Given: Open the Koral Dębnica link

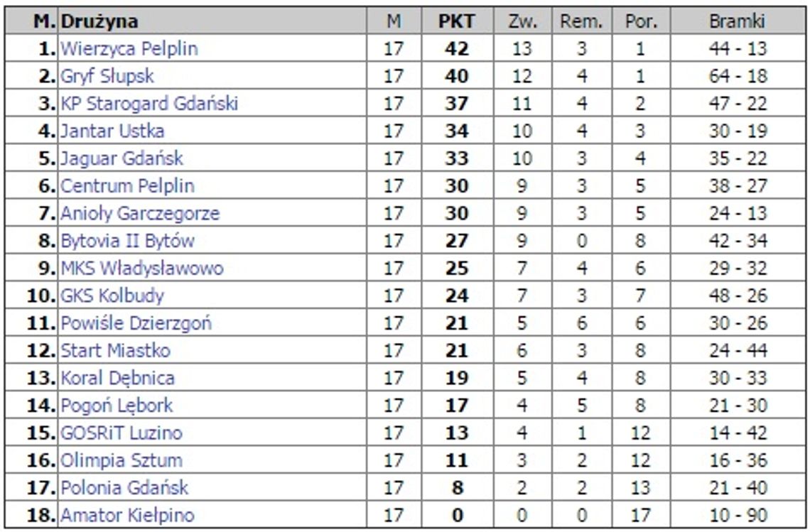Looking at the screenshot, I should click(x=117, y=378).
